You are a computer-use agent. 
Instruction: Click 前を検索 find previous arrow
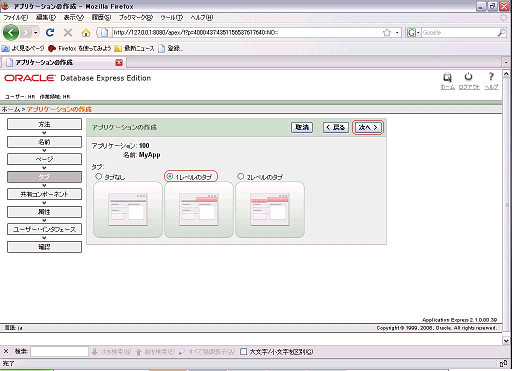139,352
